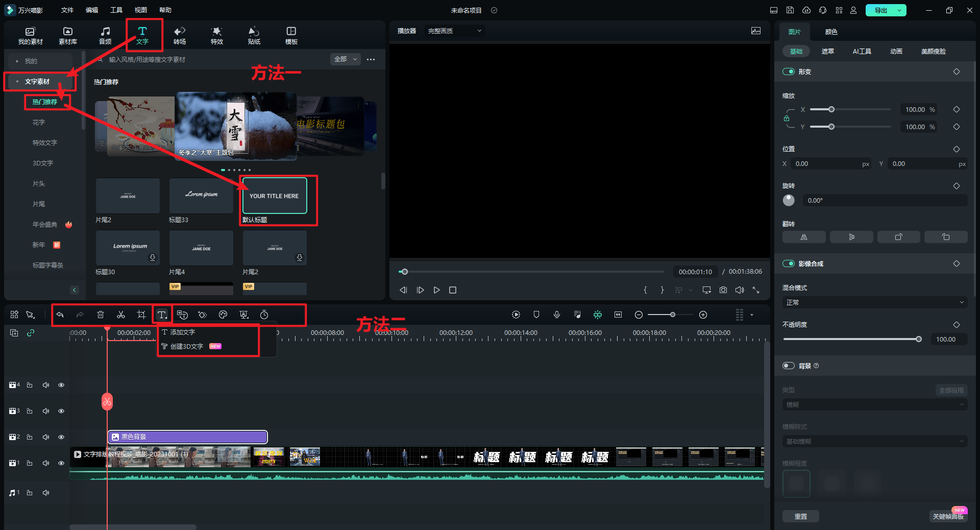Open the 贴纸 stickers panel
Screen dimensions: 980x530
254,35
